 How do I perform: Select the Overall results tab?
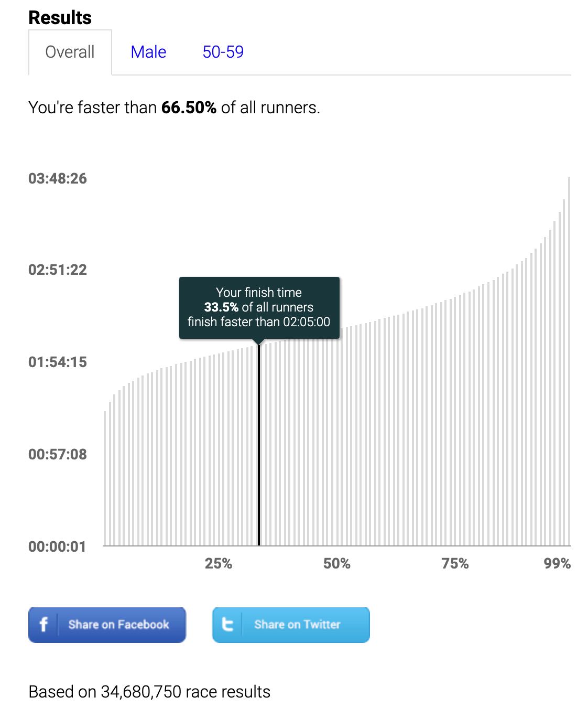70,52
